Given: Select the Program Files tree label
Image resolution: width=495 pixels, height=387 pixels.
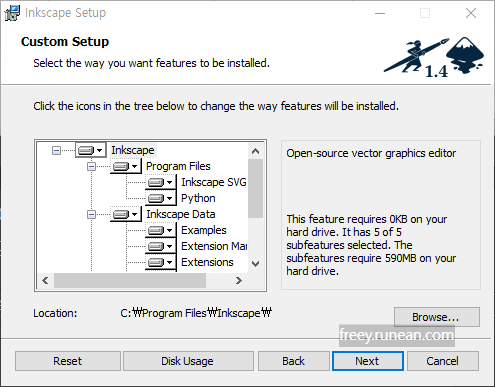Looking at the screenshot, I should (x=178, y=166).
